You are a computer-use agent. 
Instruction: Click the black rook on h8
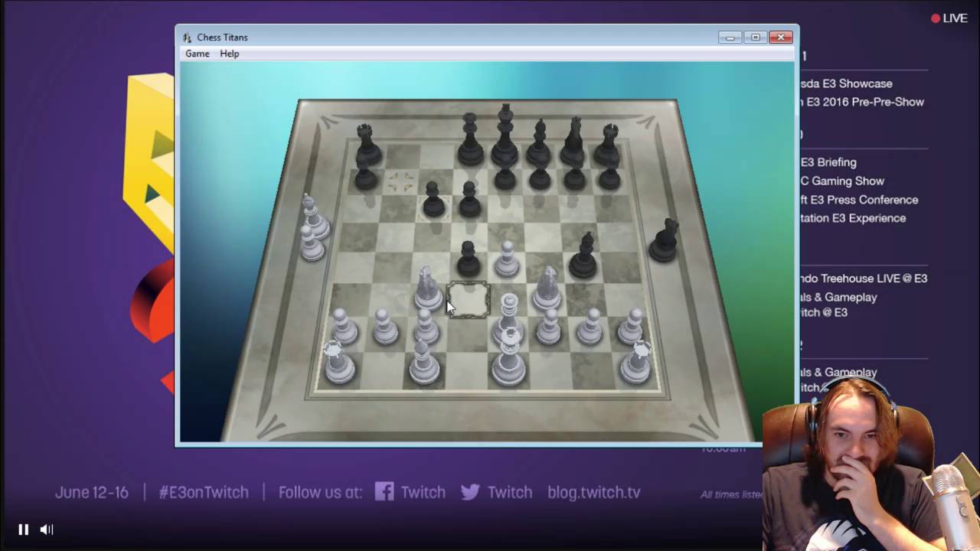(609, 145)
